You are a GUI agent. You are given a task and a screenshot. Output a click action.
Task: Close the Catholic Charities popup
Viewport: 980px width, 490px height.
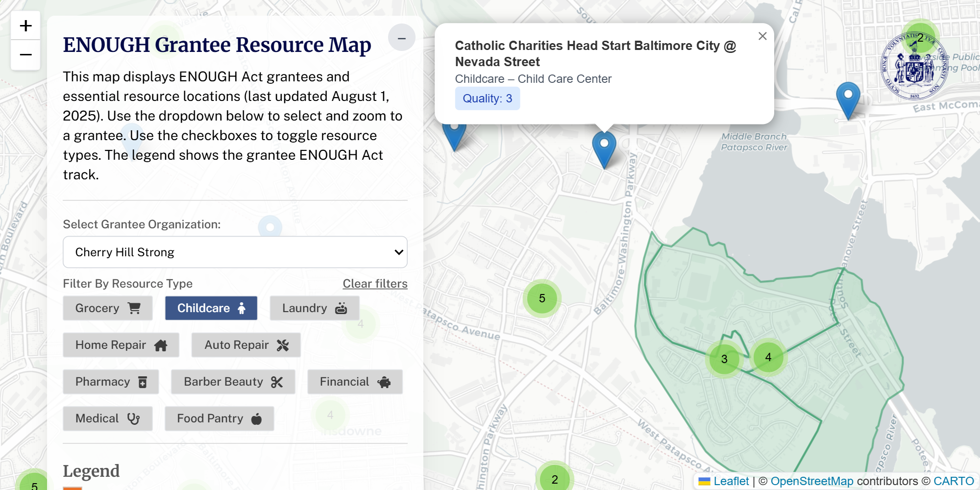coord(762,36)
